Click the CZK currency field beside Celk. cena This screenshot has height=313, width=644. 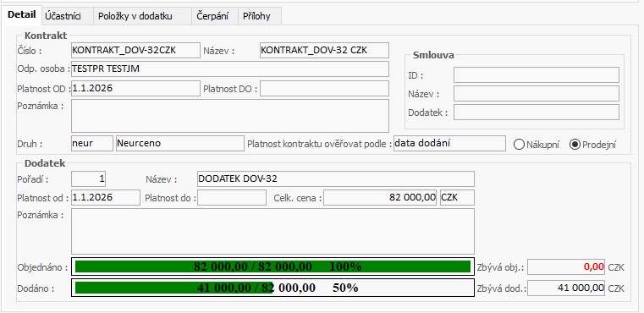click(x=457, y=198)
